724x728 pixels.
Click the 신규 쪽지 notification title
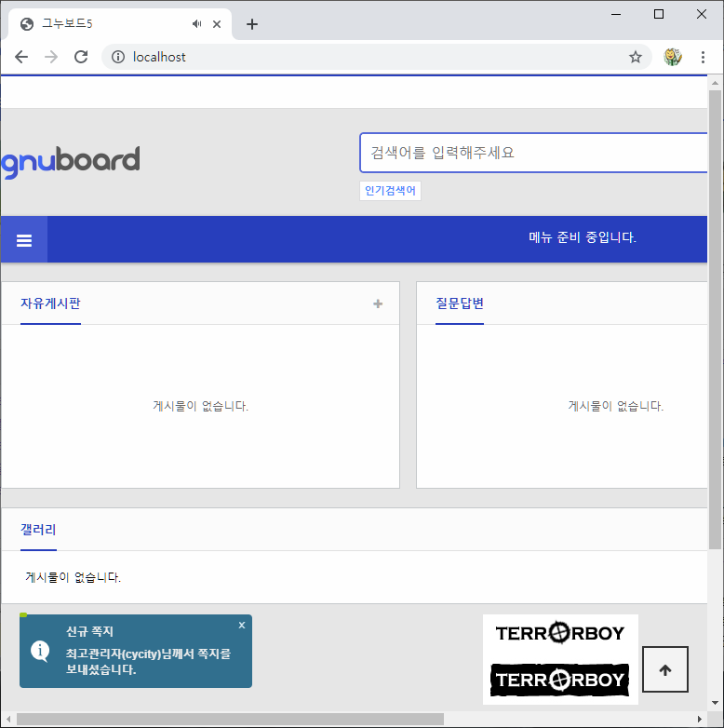coord(89,631)
